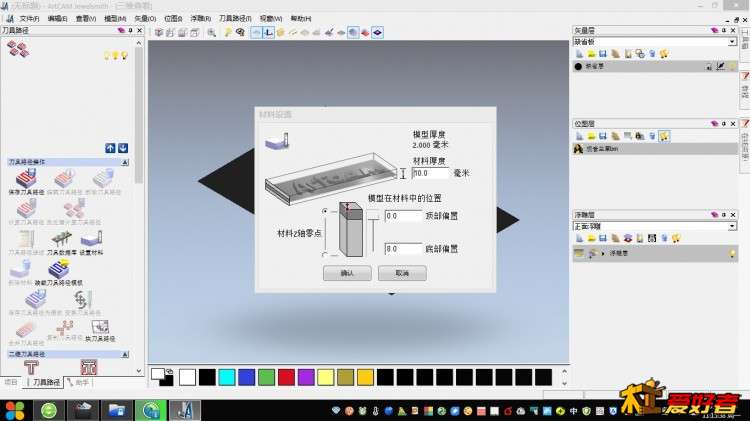Click save icon in 浮雕层 panel toolbar
The image size is (750, 421).
click(603, 238)
